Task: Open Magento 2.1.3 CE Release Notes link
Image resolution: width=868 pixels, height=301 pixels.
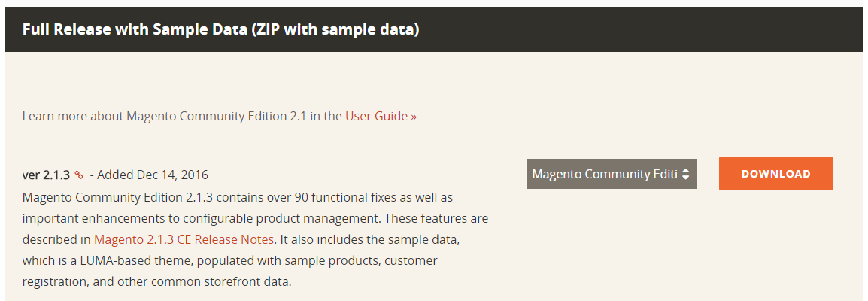Action: pyautogui.click(x=184, y=239)
